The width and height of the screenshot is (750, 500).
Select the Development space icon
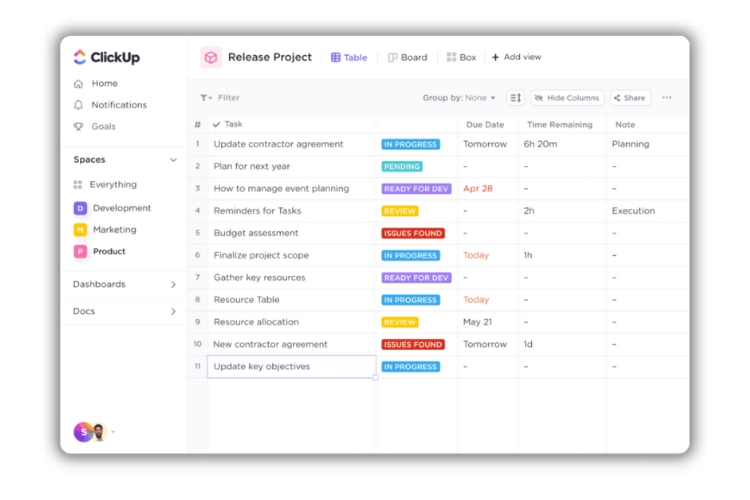click(80, 208)
